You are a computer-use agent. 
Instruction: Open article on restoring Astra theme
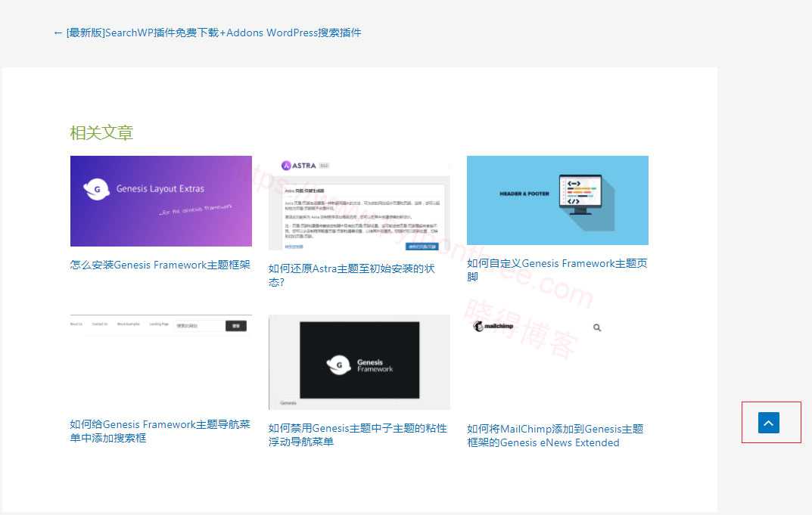coord(352,275)
